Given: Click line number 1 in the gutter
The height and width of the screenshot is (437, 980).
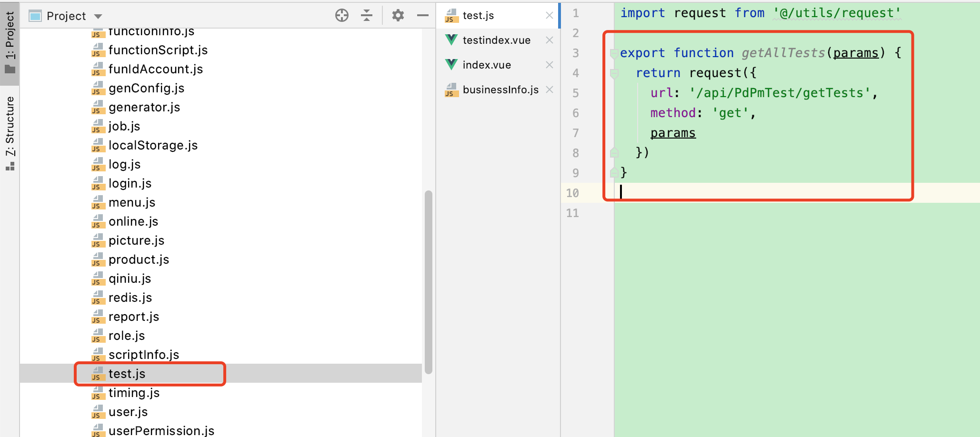Looking at the screenshot, I should (x=576, y=13).
